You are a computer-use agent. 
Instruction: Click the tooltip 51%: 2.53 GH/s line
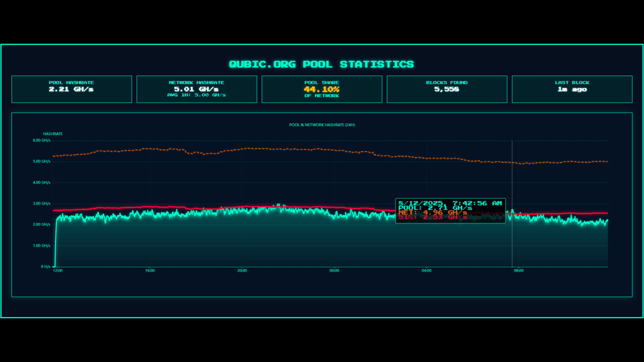pyautogui.click(x=433, y=217)
